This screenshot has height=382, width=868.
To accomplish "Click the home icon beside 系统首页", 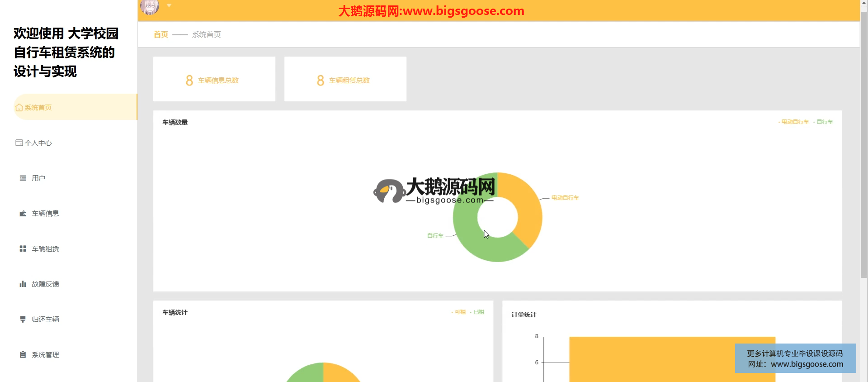I will (19, 108).
